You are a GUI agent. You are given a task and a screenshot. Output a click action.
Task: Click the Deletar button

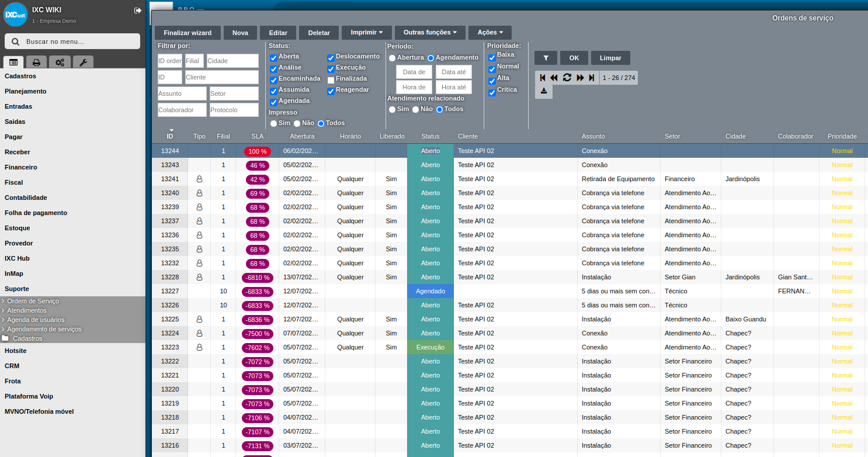[319, 33]
